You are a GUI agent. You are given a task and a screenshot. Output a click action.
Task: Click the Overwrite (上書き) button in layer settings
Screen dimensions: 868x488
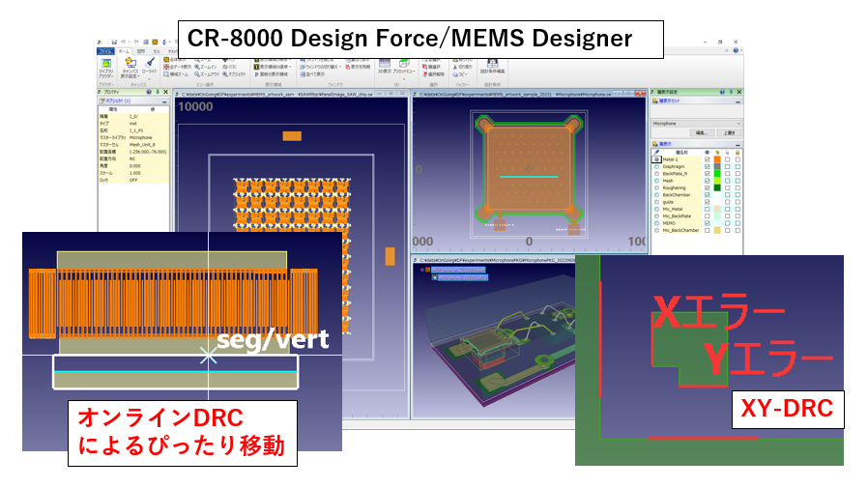(x=729, y=132)
